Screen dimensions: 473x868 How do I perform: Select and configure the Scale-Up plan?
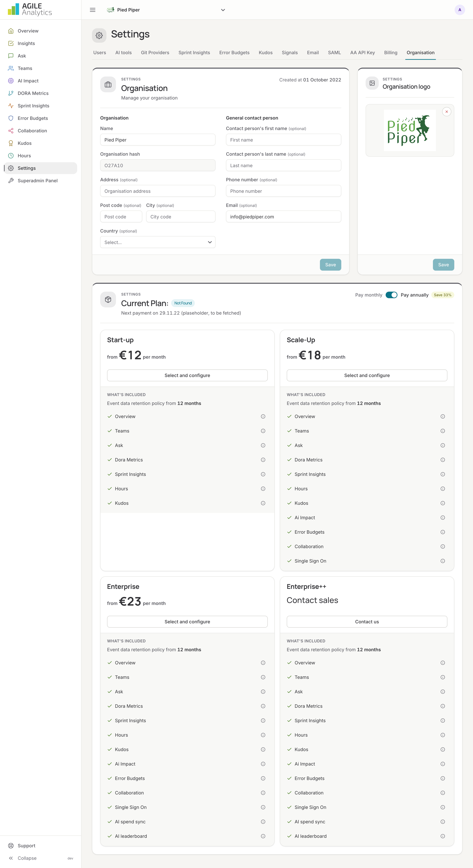pos(367,375)
